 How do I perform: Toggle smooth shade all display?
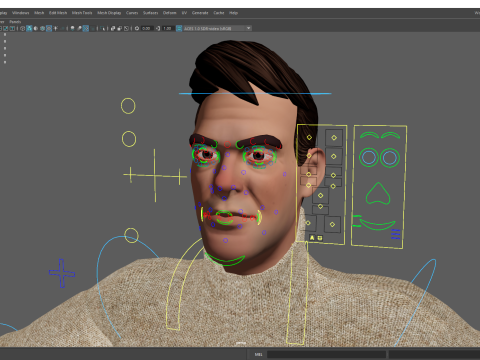click(29, 28)
